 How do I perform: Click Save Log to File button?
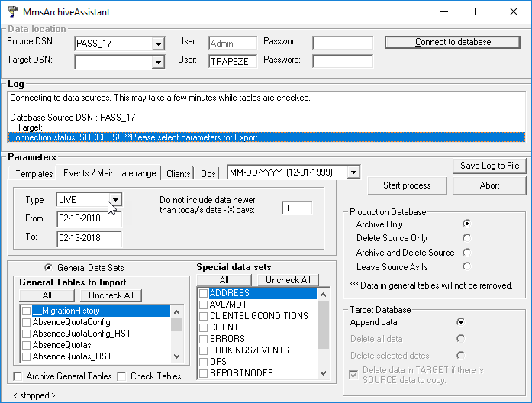(x=489, y=166)
